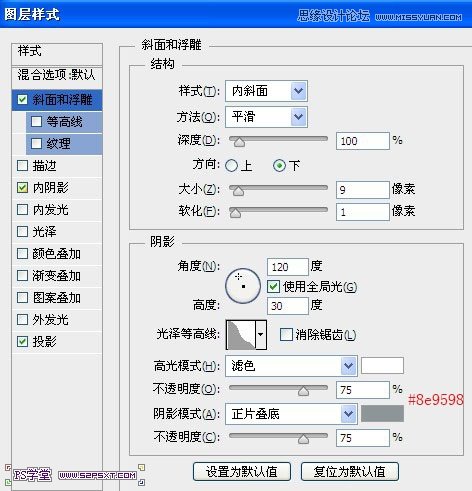Open the 样式 dropdown showing 内斜面
The height and width of the screenshot is (491, 472).
tap(266, 91)
